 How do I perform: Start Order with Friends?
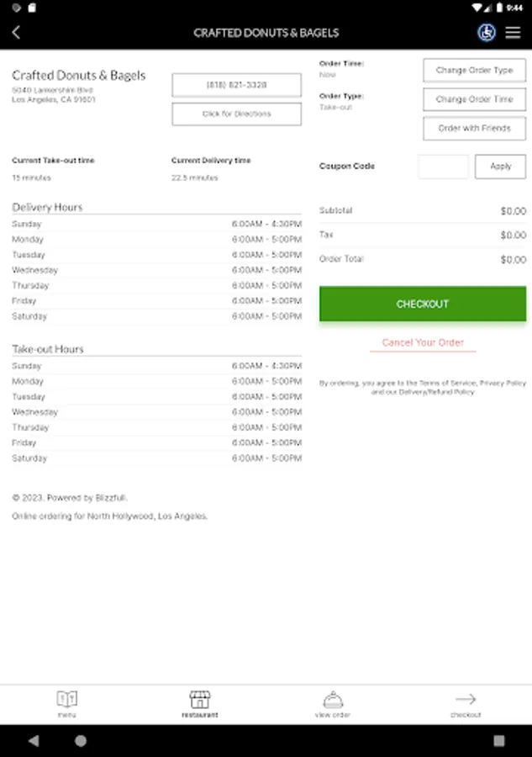[475, 129]
